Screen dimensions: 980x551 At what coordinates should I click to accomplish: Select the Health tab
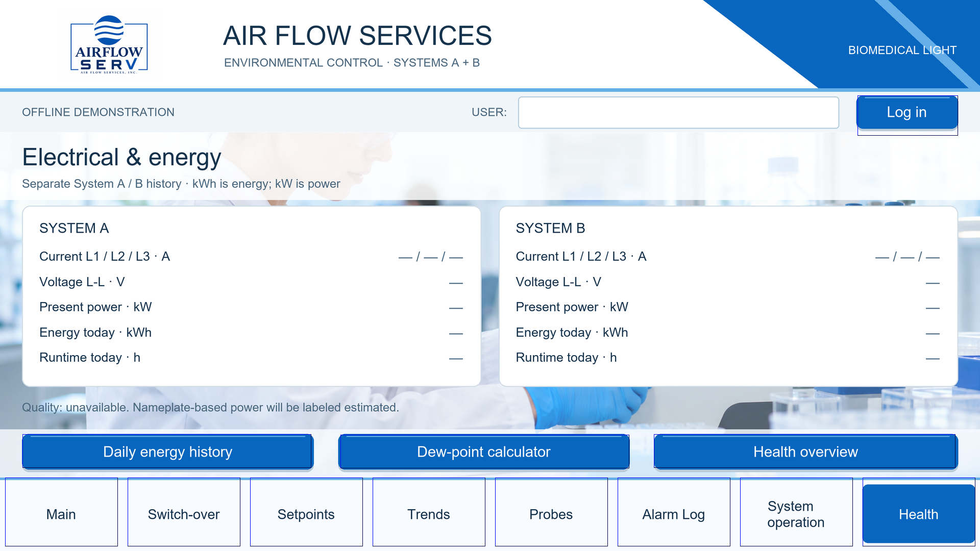coord(919,513)
